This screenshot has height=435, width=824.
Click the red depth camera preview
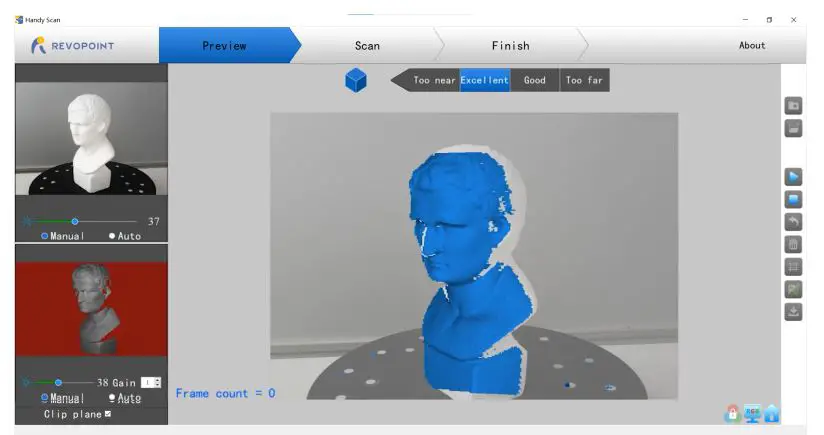(x=91, y=309)
